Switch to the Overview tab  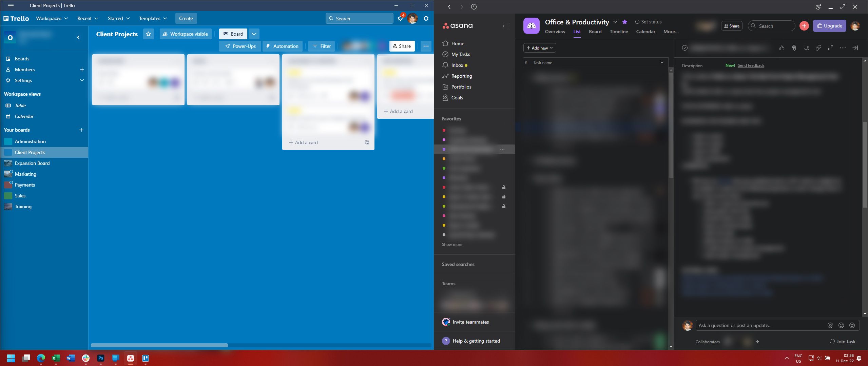555,32
